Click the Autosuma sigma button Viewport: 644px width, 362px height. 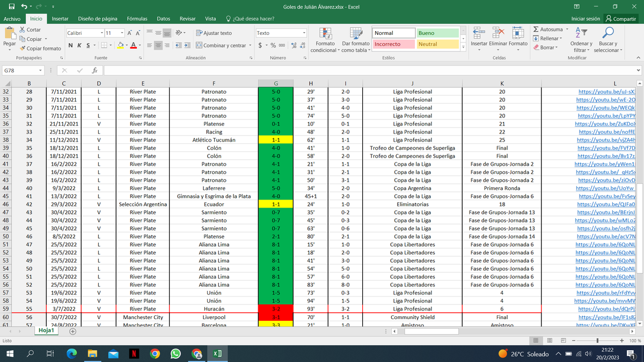tap(547, 29)
